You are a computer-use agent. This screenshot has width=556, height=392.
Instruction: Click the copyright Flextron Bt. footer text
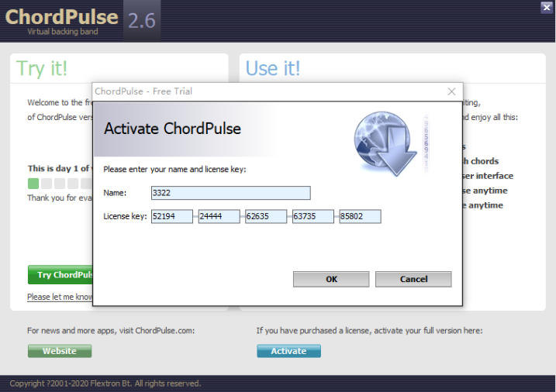point(105,383)
